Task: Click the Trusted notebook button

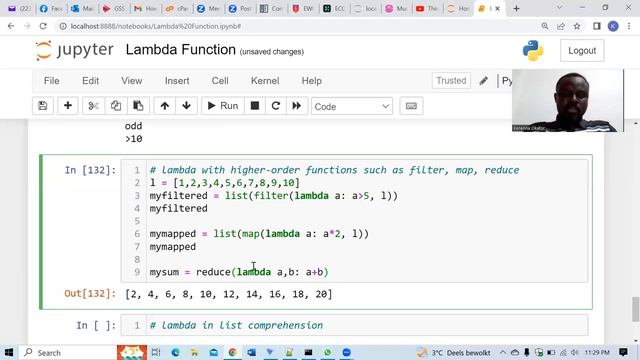Action: (x=451, y=81)
